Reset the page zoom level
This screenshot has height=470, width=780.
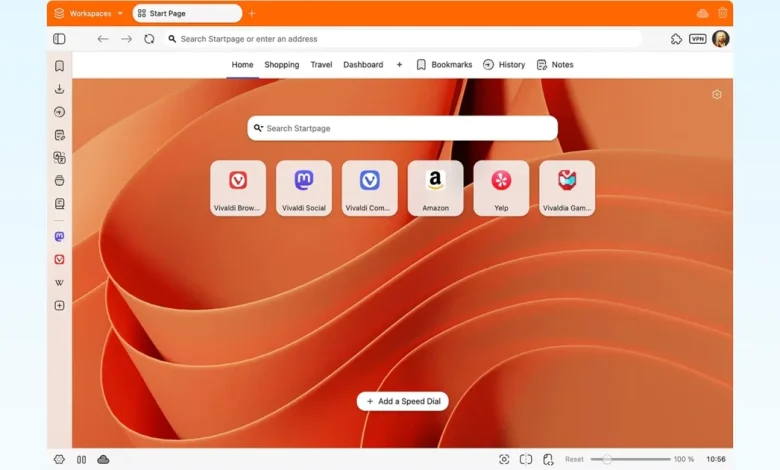tap(574, 459)
